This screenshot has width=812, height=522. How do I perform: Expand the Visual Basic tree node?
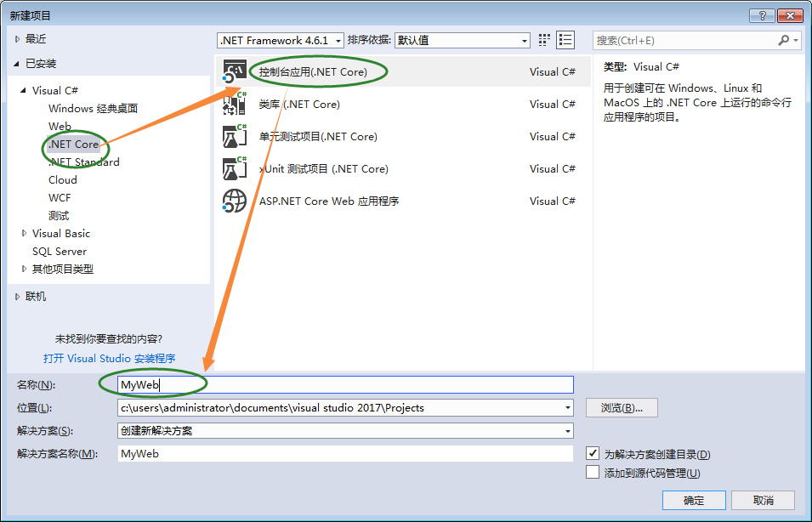24,234
